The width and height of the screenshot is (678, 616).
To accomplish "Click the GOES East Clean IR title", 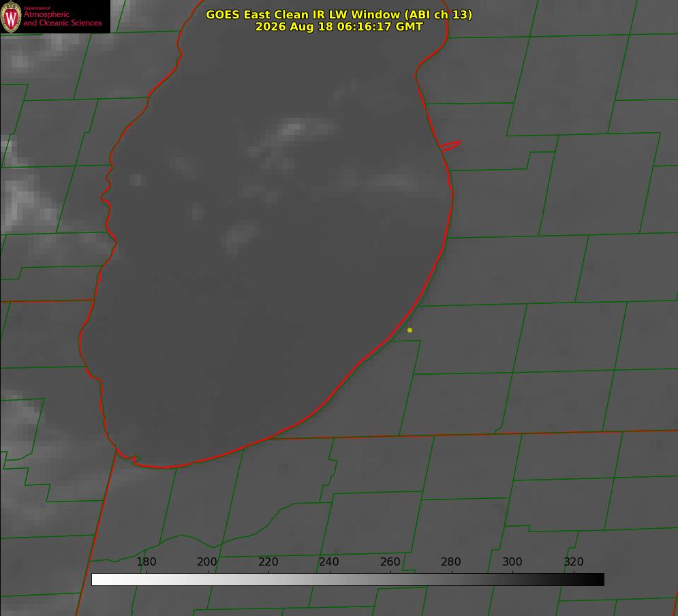I will click(339, 14).
